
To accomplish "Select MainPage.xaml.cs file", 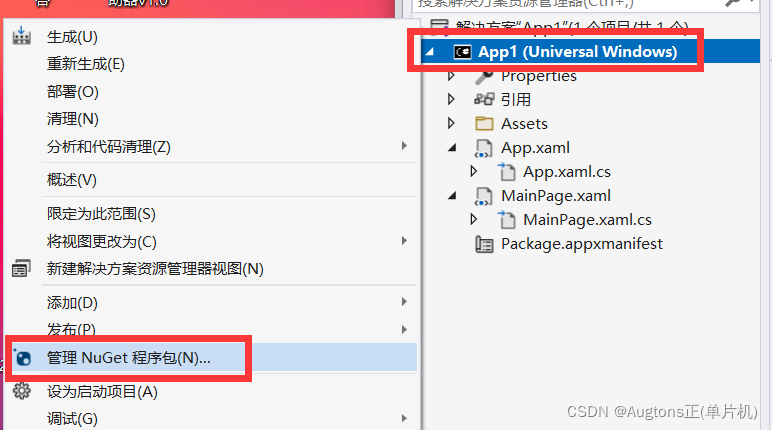I will pos(587,220).
